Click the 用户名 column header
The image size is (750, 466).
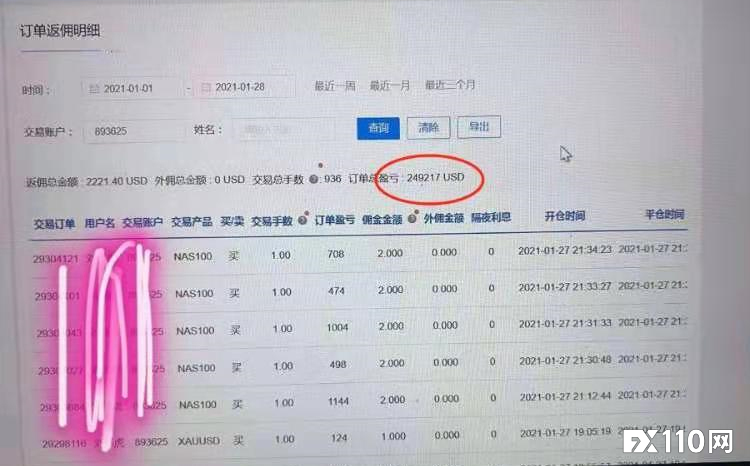99,223
